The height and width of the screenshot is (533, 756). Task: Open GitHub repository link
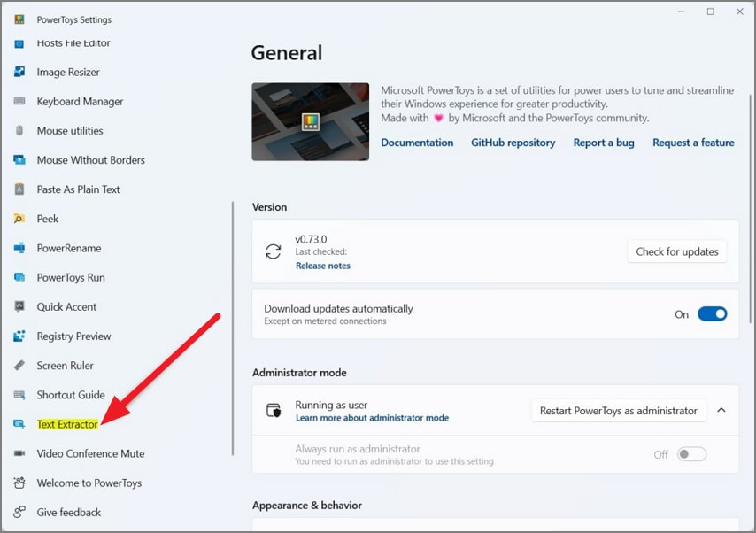tap(513, 143)
